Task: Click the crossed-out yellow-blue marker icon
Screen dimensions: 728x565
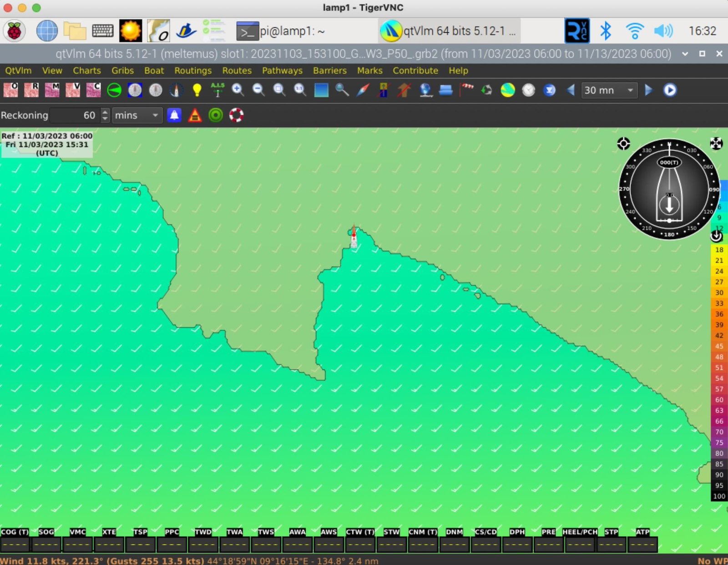Action: [384, 90]
